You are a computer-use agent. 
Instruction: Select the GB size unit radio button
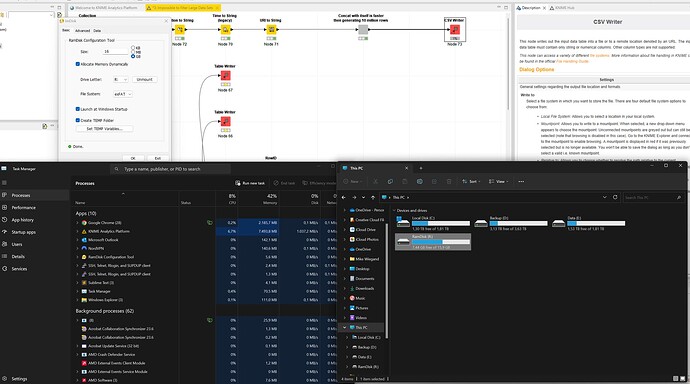click(x=133, y=56)
